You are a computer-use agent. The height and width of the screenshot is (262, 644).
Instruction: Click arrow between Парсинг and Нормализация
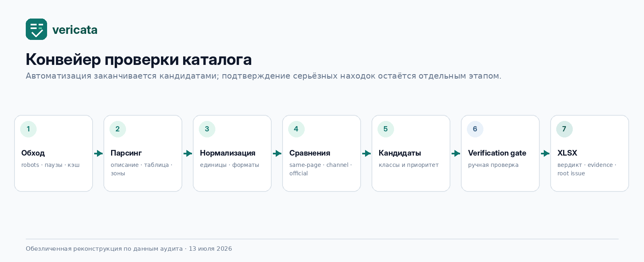tap(188, 154)
